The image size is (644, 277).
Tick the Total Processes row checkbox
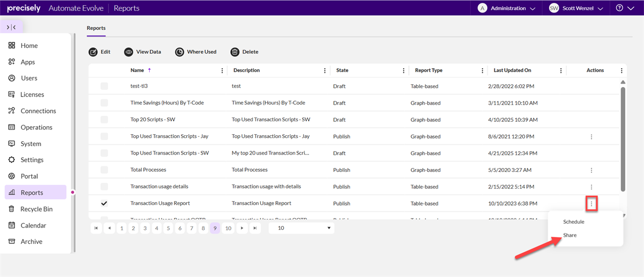(x=104, y=170)
